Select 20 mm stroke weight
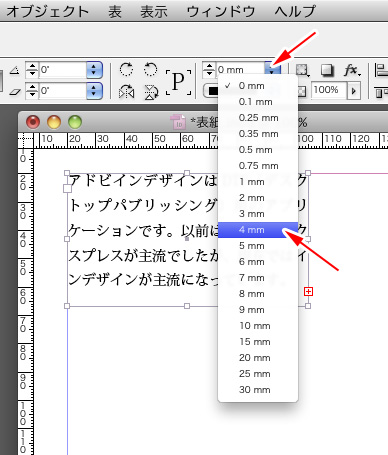Viewport: 388px width, 455px height. (258, 358)
